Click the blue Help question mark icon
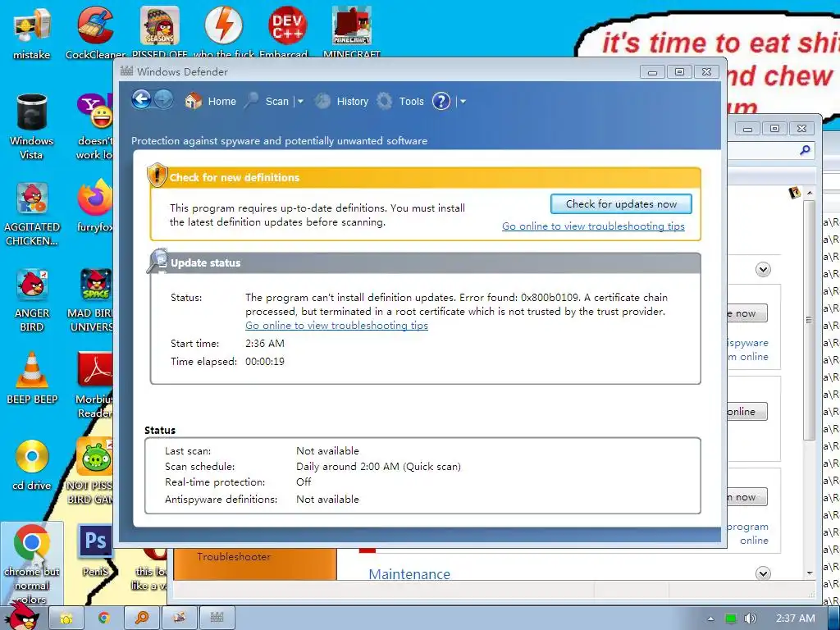Screen dimensions: 840x630 (441, 101)
